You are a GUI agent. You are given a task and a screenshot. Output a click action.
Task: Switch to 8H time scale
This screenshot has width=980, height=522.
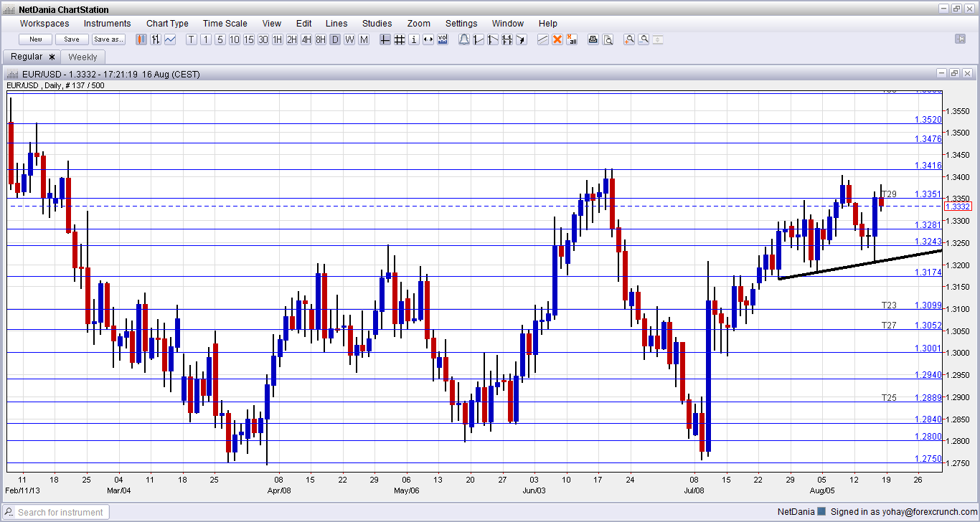click(x=321, y=39)
